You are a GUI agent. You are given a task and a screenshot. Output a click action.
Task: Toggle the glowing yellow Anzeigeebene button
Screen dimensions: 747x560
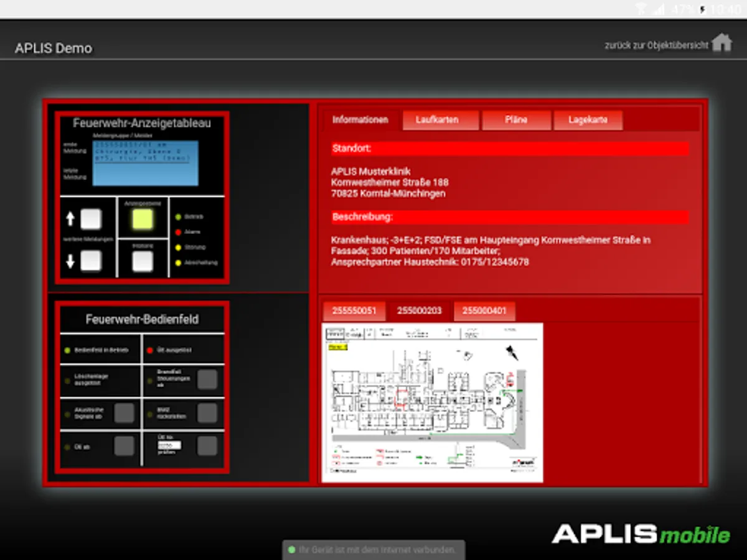(x=143, y=219)
